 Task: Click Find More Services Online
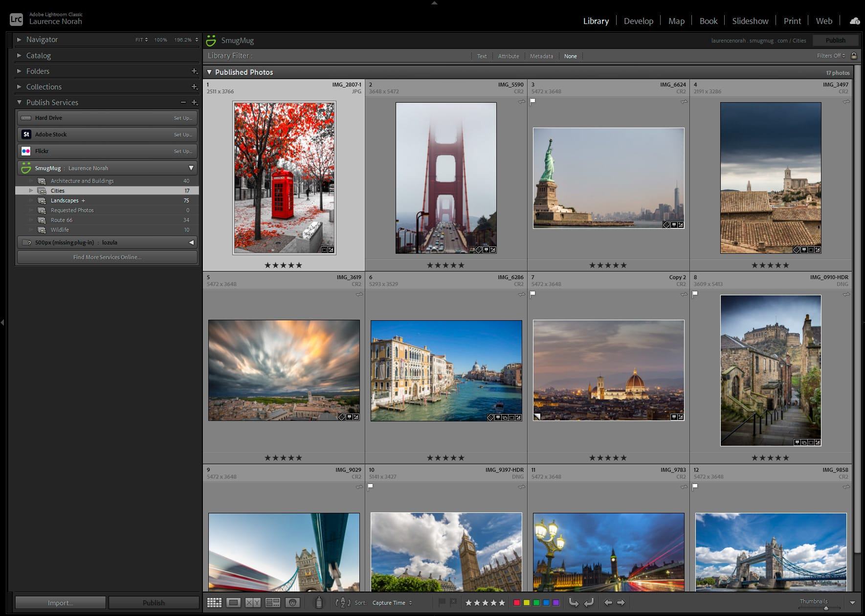107,257
